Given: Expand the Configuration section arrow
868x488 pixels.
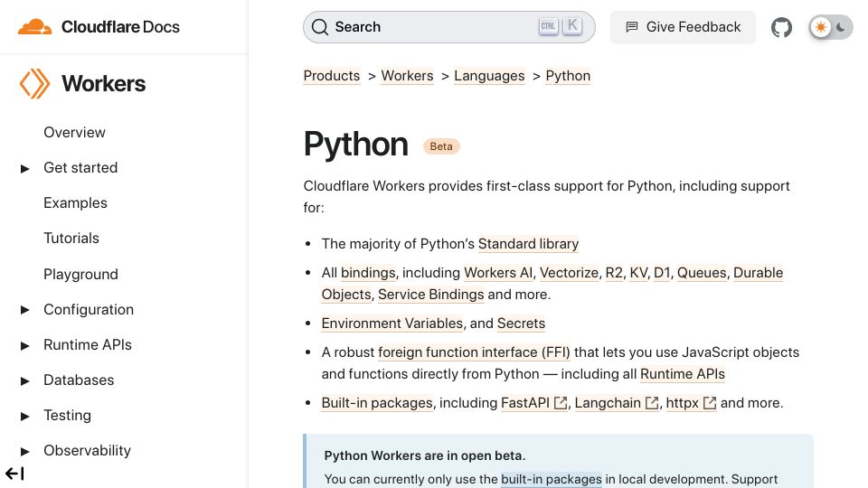Looking at the screenshot, I should [24, 310].
